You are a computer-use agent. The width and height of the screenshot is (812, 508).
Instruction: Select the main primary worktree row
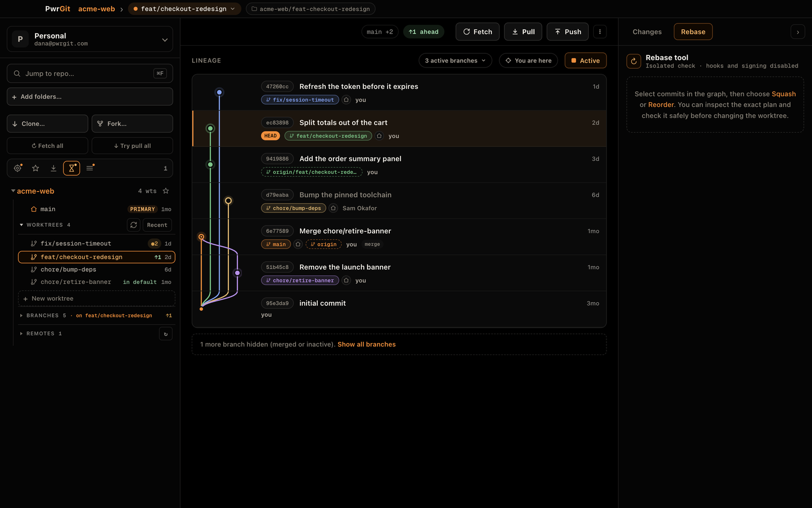96,209
